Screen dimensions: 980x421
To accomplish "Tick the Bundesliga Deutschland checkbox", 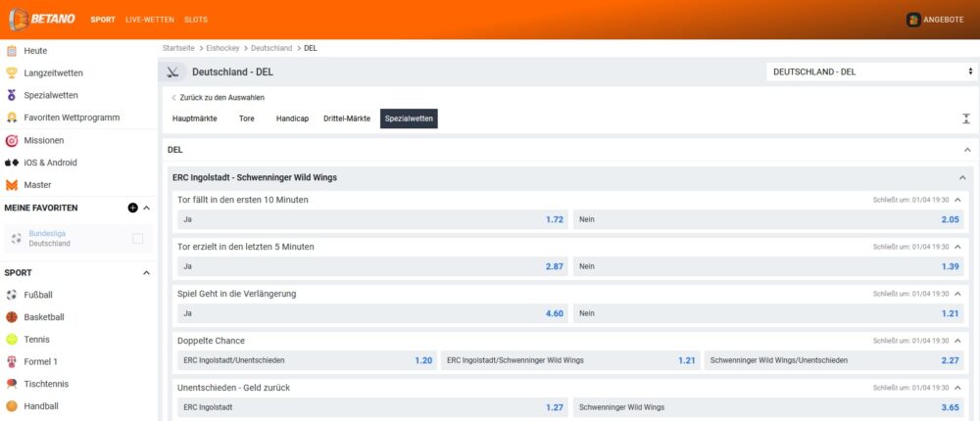I will point(137,238).
